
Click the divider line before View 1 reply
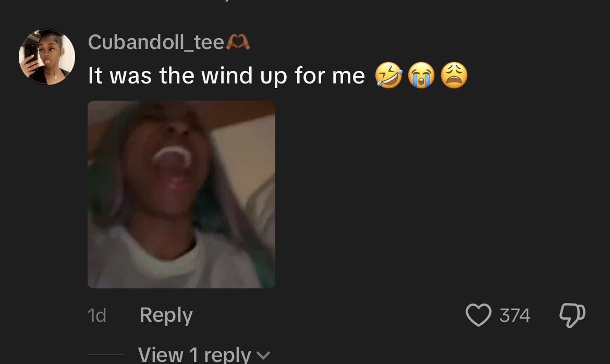point(106,355)
